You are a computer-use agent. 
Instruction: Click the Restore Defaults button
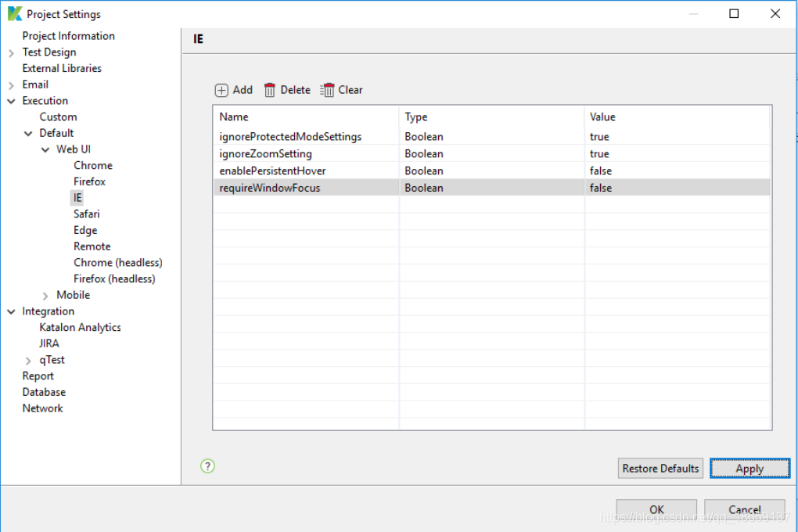(660, 469)
